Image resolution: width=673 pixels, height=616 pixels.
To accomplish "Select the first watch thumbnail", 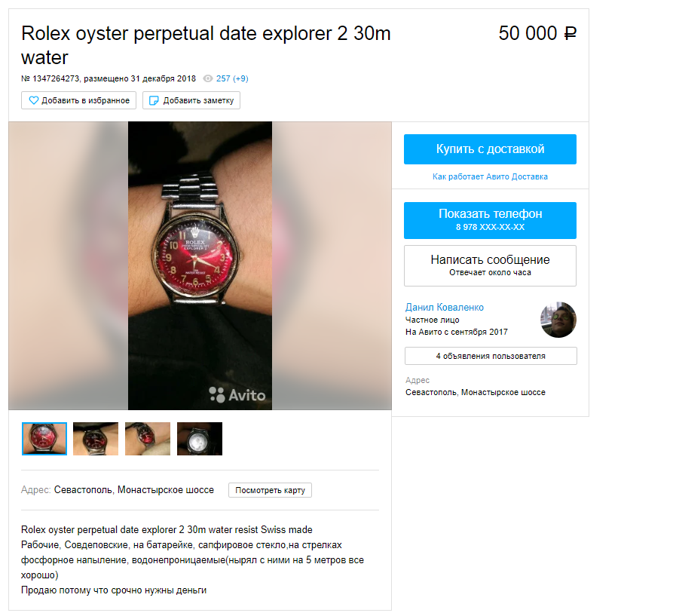I will pyautogui.click(x=44, y=439).
